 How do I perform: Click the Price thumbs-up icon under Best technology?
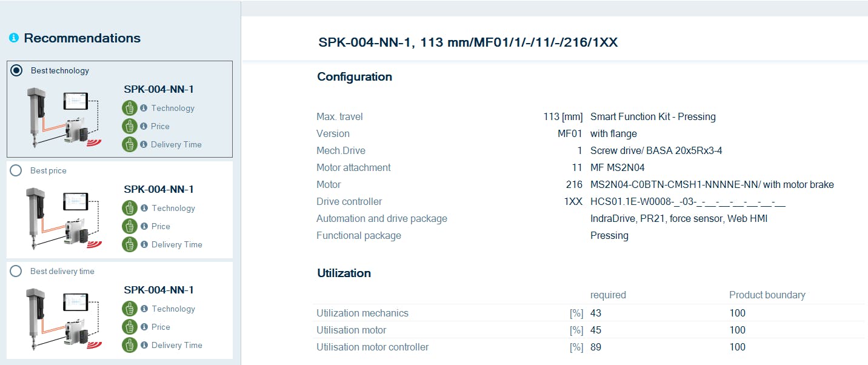pos(129,126)
